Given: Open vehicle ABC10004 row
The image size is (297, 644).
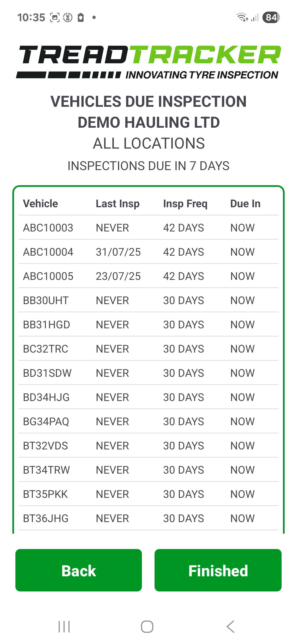Looking at the screenshot, I should [x=48, y=252].
